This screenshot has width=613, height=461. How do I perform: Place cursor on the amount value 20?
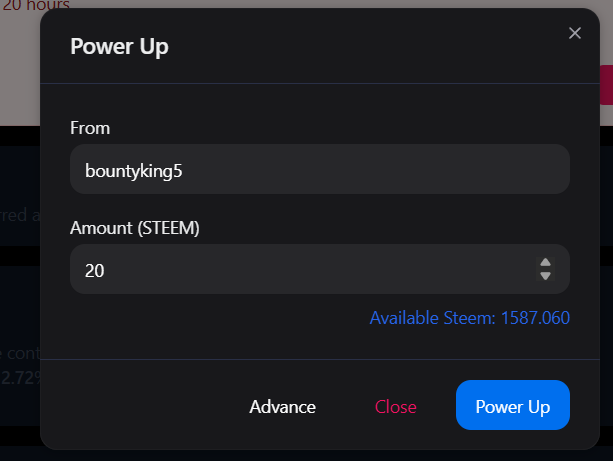pos(95,270)
